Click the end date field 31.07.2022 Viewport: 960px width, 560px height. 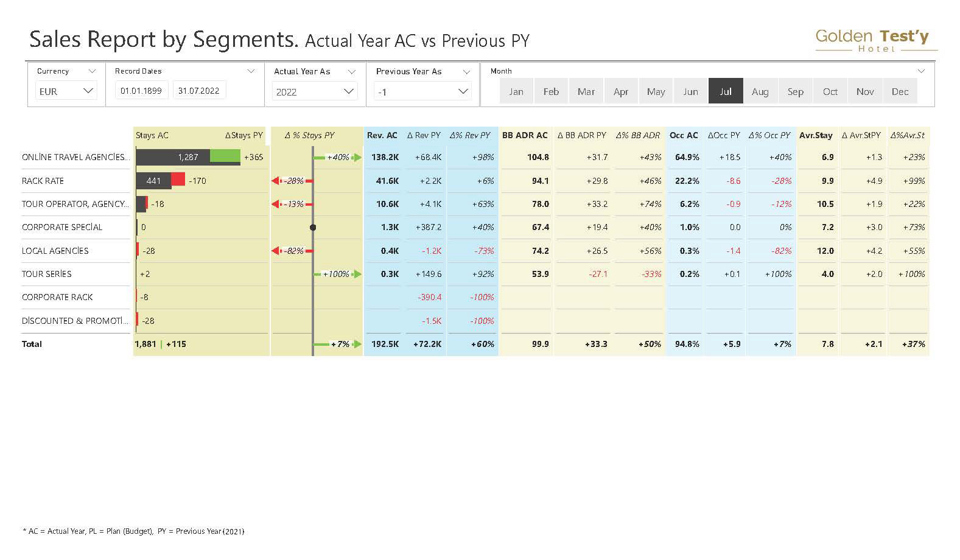coord(199,91)
